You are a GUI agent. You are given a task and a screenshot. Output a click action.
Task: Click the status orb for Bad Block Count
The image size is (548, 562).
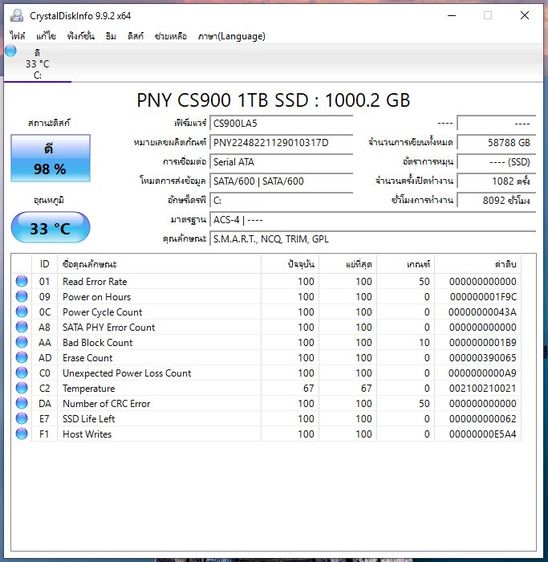[22, 342]
